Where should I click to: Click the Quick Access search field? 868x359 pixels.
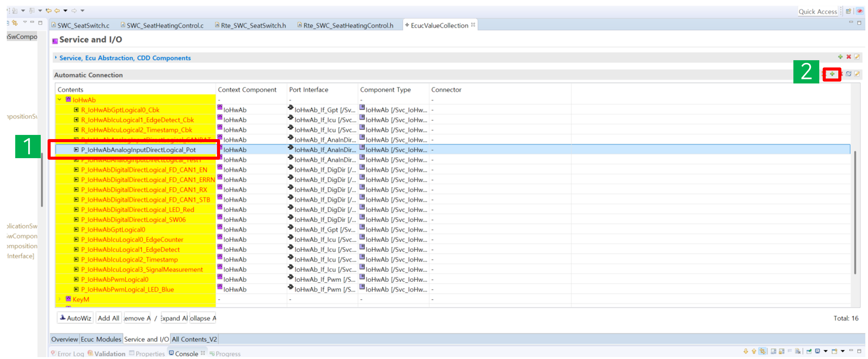pos(817,12)
